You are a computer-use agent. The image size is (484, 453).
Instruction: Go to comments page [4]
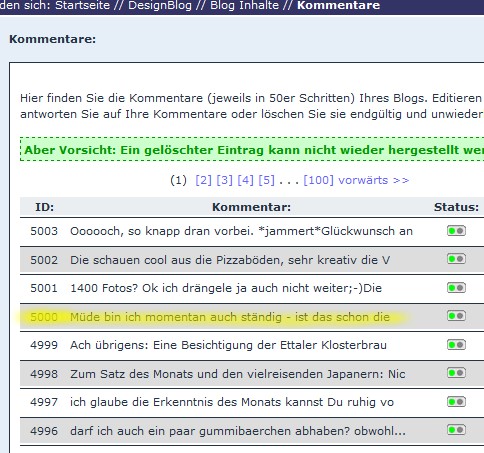pyautogui.click(x=245, y=180)
